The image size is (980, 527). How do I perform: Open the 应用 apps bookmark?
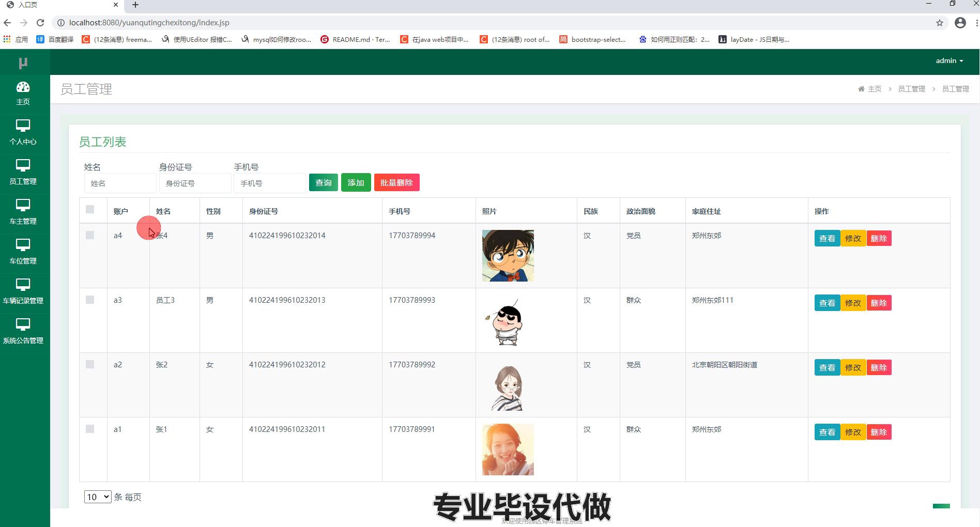point(16,39)
